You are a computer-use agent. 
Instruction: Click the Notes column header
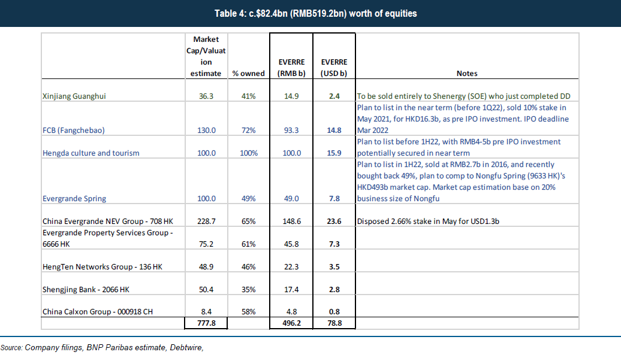[x=467, y=74]
